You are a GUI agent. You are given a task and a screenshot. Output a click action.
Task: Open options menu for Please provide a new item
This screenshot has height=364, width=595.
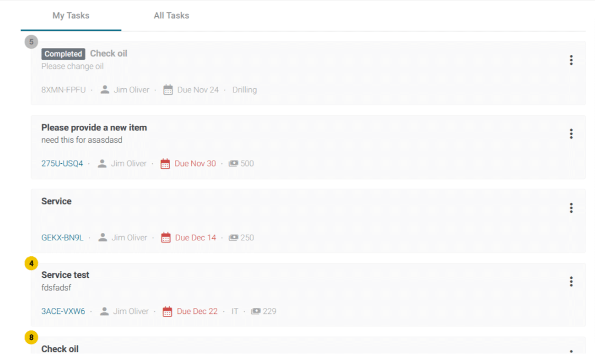click(x=571, y=134)
